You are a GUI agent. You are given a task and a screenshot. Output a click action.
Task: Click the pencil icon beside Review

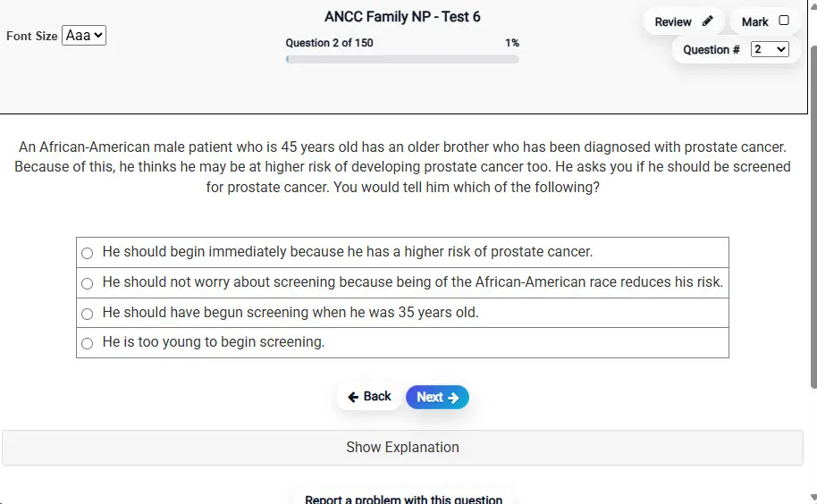point(708,21)
